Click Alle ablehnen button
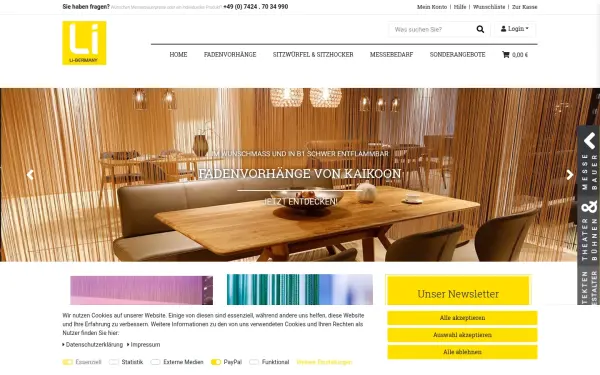 click(x=462, y=352)
